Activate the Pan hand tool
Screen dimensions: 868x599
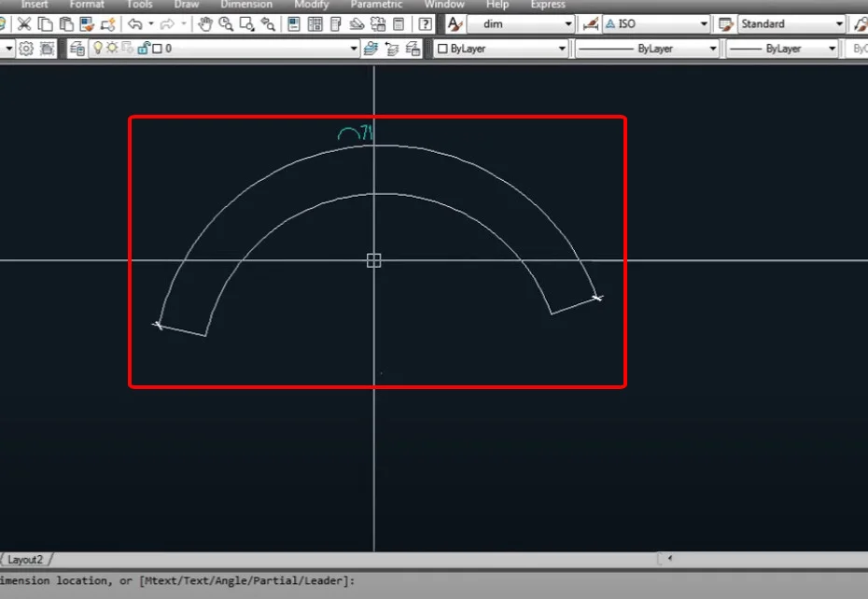(205, 24)
